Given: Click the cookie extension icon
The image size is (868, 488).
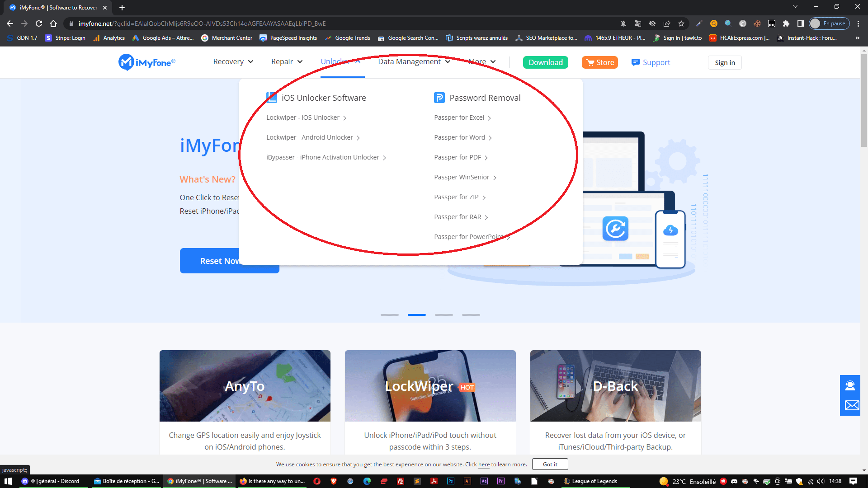Looking at the screenshot, I should [x=757, y=23].
